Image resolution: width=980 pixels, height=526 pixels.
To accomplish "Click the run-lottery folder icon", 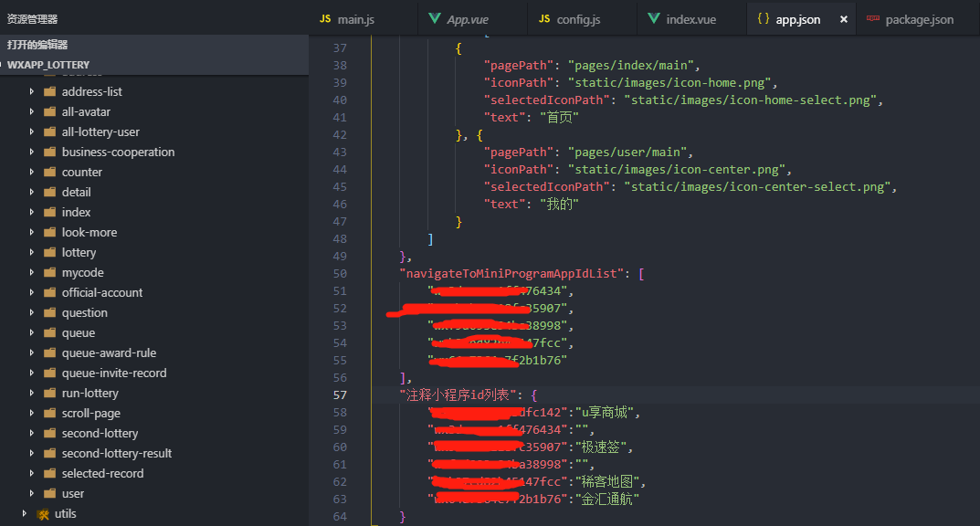I will tap(50, 393).
